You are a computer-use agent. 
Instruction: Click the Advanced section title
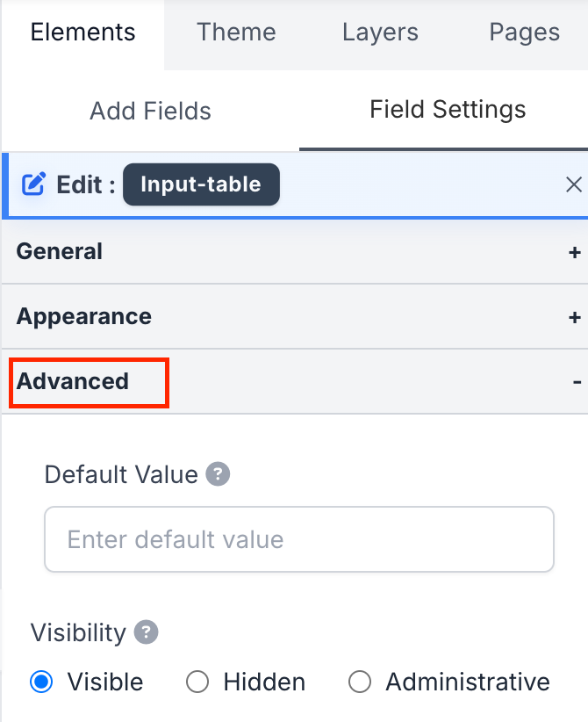tap(73, 382)
